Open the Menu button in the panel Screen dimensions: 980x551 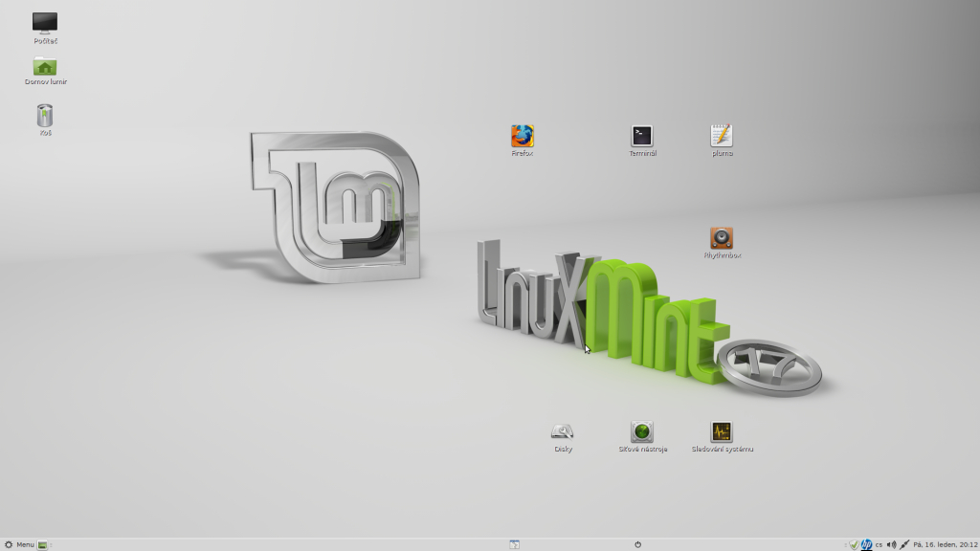click(x=19, y=544)
